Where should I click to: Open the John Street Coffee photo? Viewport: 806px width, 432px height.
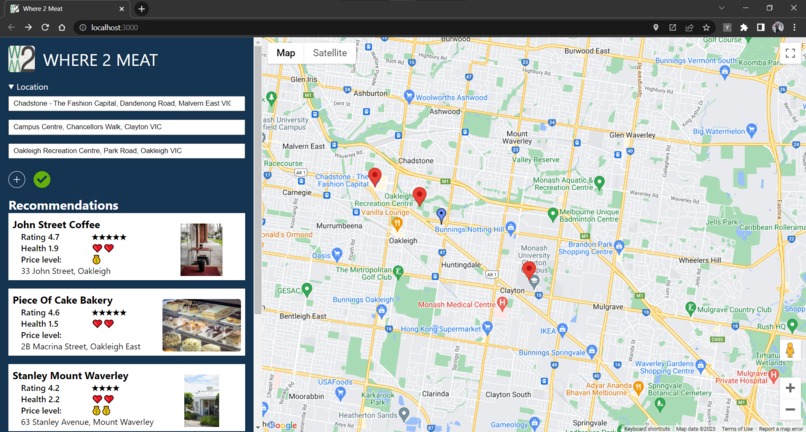coord(201,249)
